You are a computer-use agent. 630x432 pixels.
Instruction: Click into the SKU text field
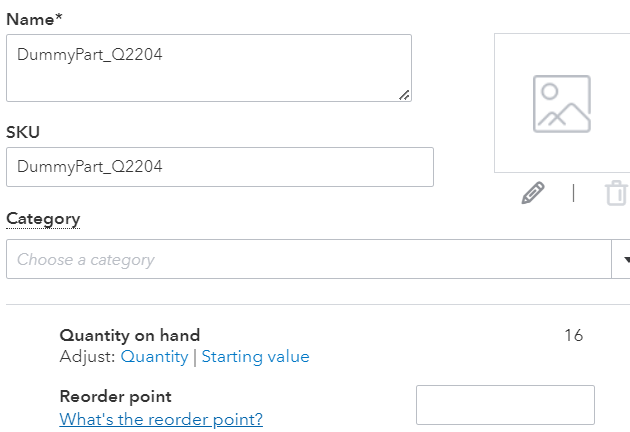tap(219, 167)
